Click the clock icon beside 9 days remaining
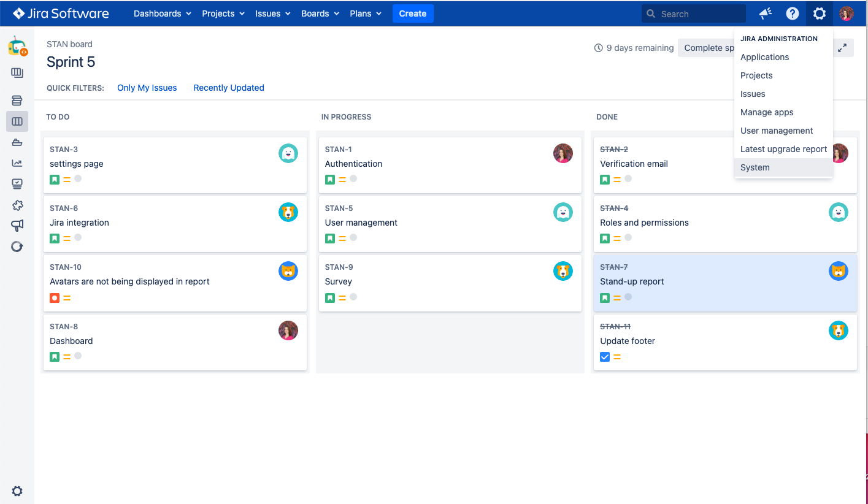This screenshot has height=504, width=868. [599, 48]
